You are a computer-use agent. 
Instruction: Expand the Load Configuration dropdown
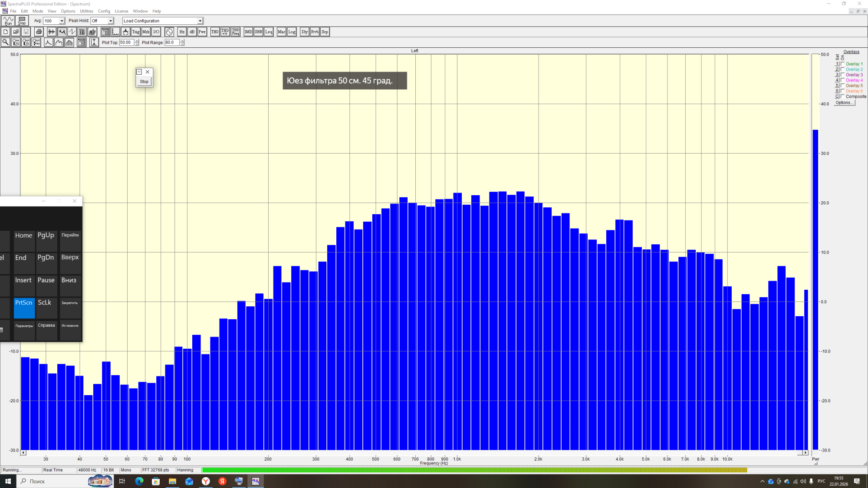[200, 21]
